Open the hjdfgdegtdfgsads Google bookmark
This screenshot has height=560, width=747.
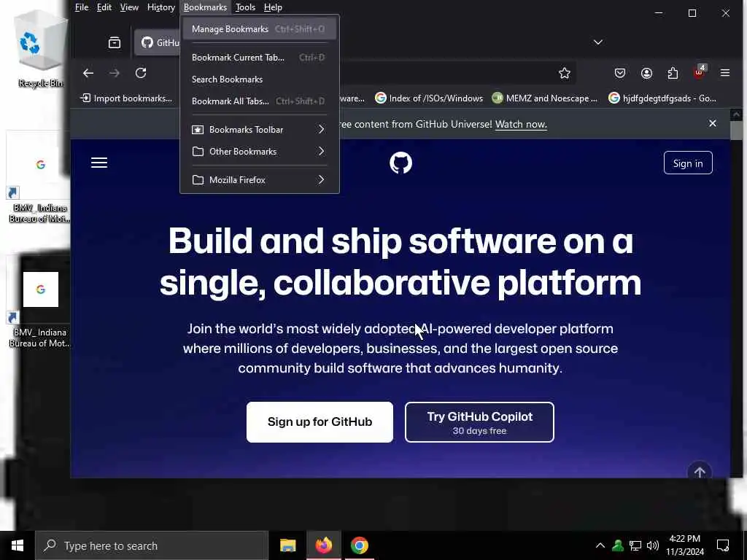(662, 98)
